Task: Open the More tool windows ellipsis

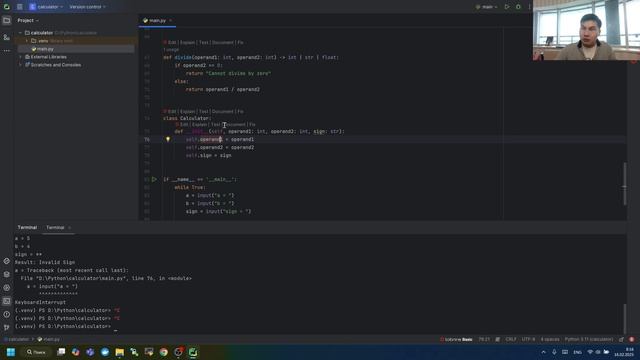Action: 7,51
